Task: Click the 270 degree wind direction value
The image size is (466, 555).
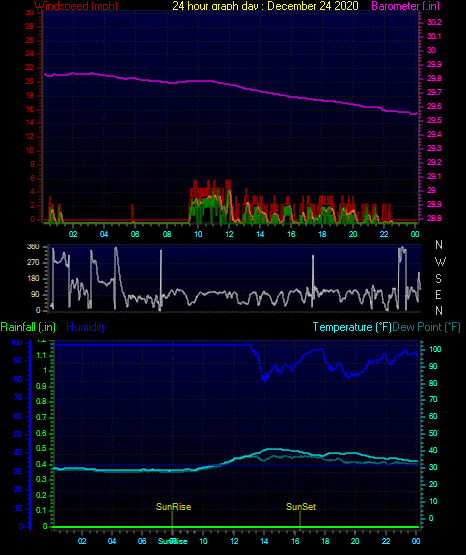Action: tap(33, 263)
